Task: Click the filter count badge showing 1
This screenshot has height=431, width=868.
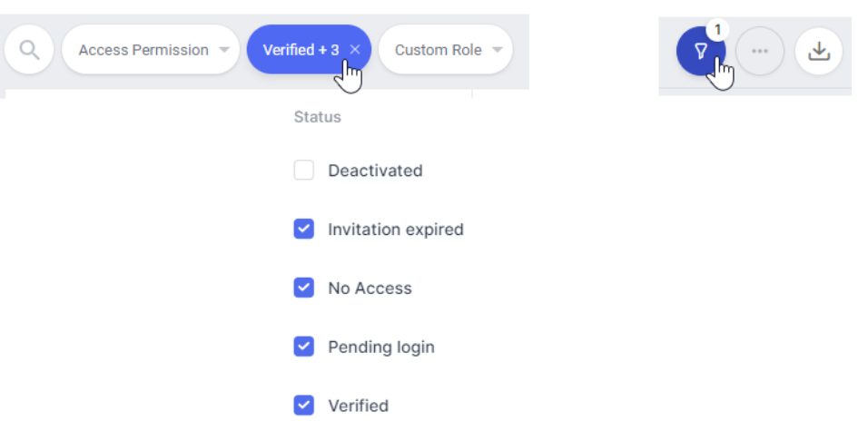Action: pos(717,30)
